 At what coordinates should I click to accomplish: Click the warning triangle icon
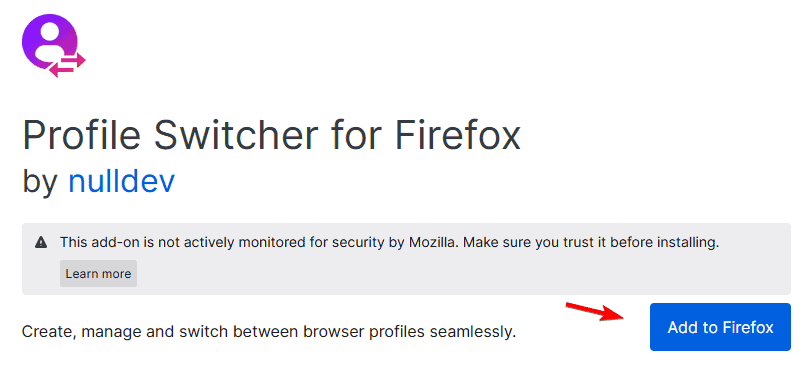pyautogui.click(x=41, y=242)
